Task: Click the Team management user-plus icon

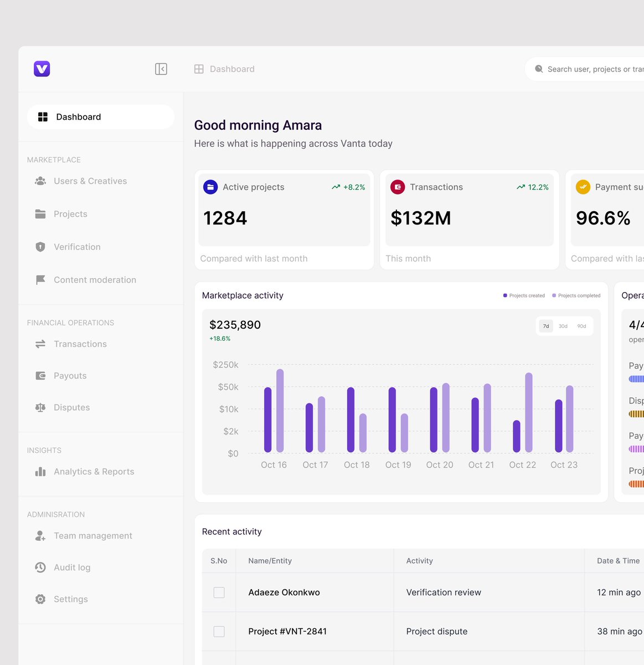Action: click(40, 536)
